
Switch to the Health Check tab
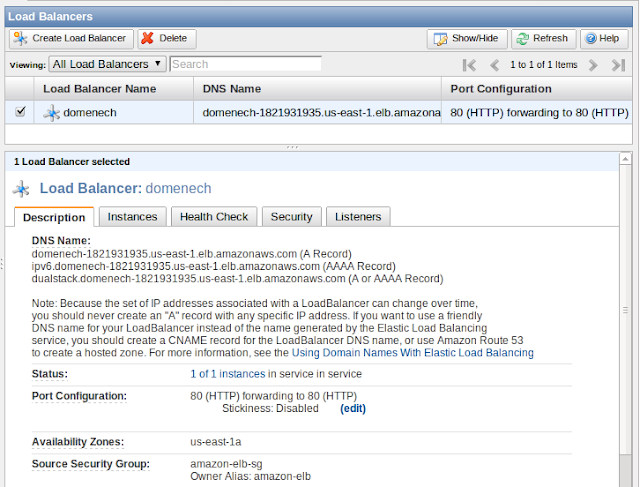214,216
